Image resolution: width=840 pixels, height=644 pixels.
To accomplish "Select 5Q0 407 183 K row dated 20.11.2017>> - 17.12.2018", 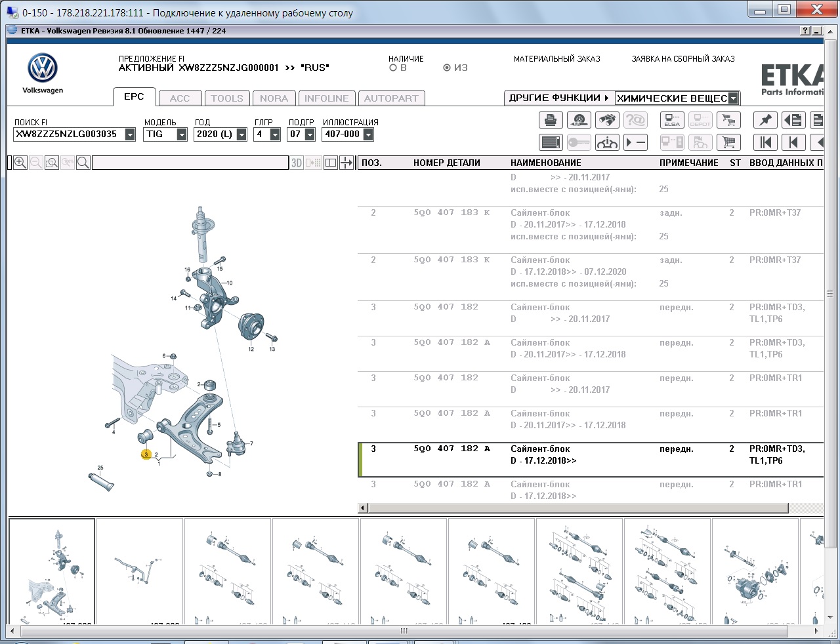I will point(591,230).
